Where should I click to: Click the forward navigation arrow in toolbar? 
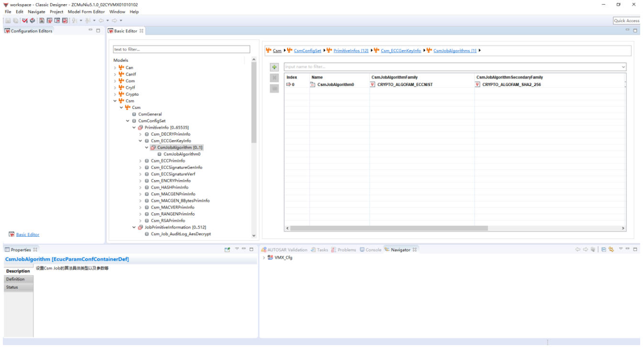(114, 21)
